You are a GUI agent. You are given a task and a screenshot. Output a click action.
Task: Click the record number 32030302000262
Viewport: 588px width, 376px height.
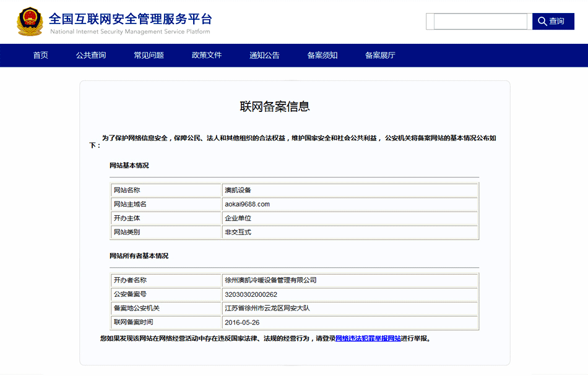tap(251, 294)
